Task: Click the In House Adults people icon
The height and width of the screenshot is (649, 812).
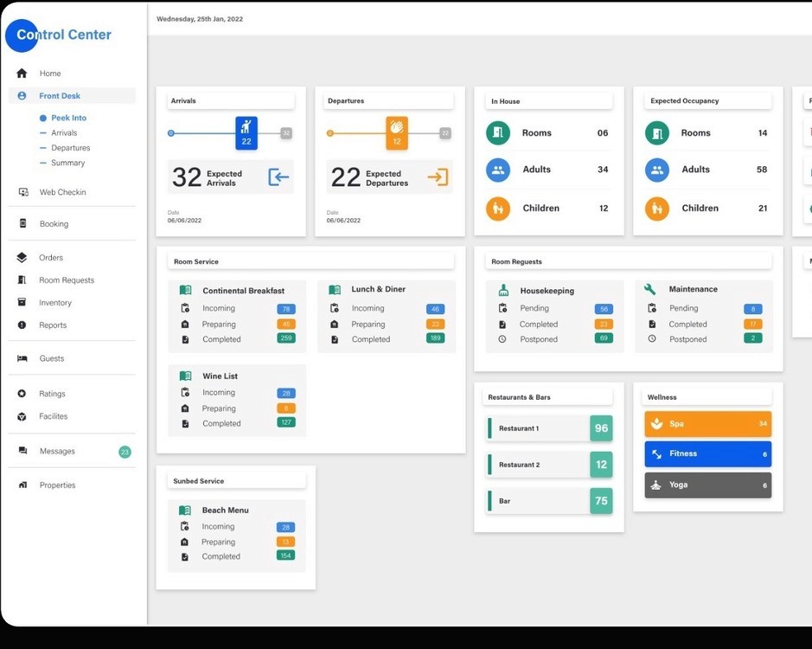Action: [498, 170]
